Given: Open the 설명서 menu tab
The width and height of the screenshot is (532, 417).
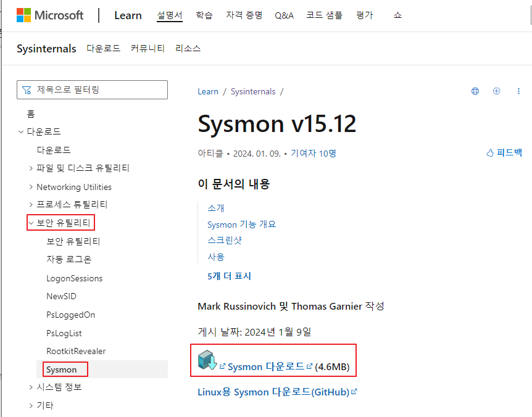Looking at the screenshot, I should [170, 15].
